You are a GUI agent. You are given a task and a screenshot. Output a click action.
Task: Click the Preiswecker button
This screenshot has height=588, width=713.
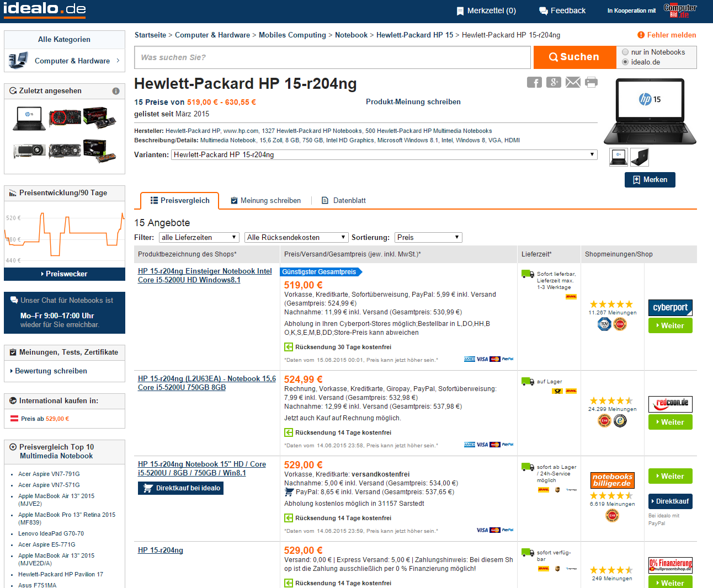(x=65, y=274)
